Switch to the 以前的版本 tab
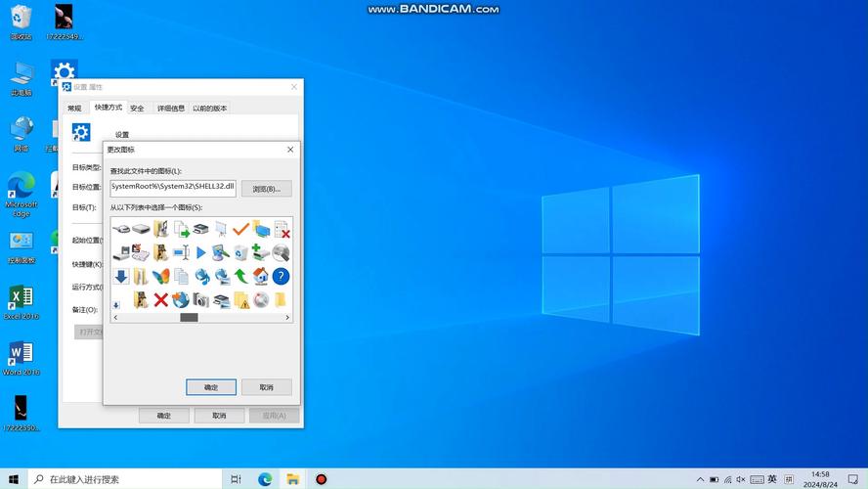The height and width of the screenshot is (489, 868). [210, 108]
